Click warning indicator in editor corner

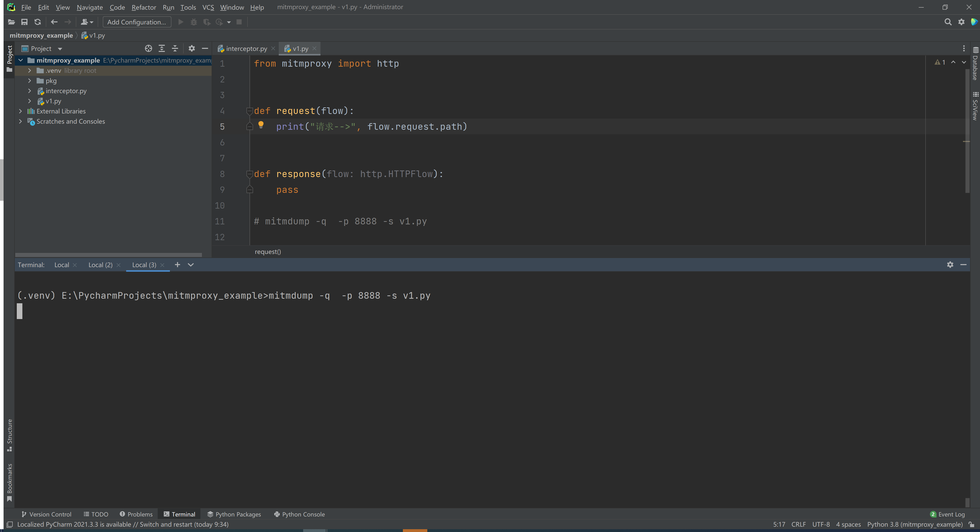[940, 62]
